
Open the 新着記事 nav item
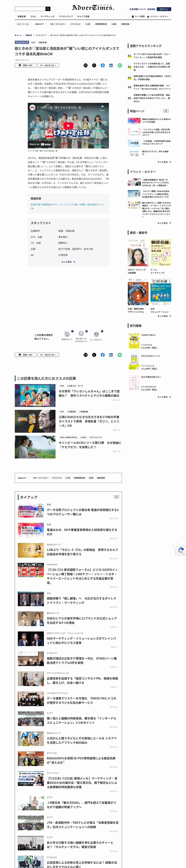coord(22,16)
